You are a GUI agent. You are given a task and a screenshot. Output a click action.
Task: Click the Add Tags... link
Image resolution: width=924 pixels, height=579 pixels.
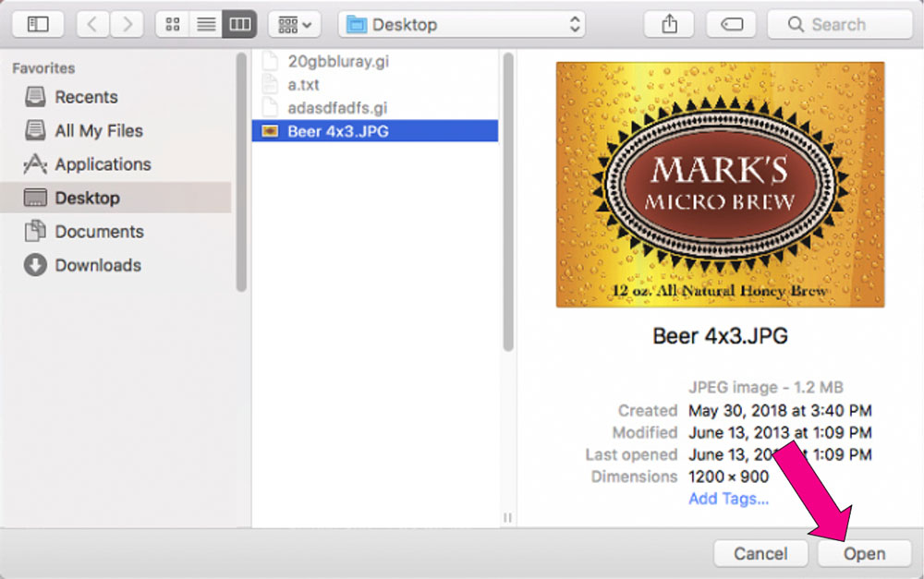click(x=728, y=499)
